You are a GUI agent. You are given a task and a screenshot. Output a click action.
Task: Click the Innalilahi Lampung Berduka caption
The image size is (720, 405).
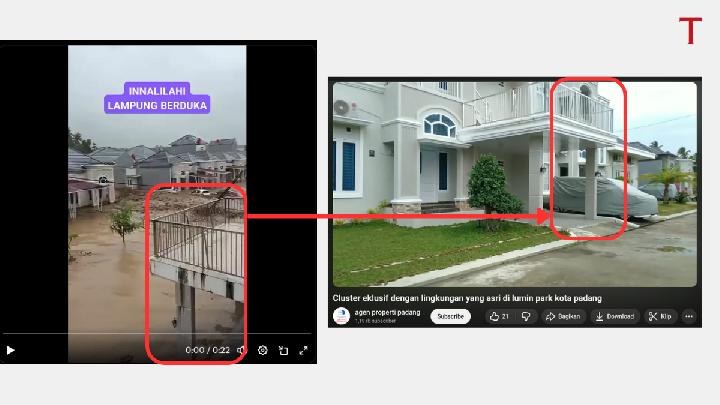pyautogui.click(x=157, y=98)
